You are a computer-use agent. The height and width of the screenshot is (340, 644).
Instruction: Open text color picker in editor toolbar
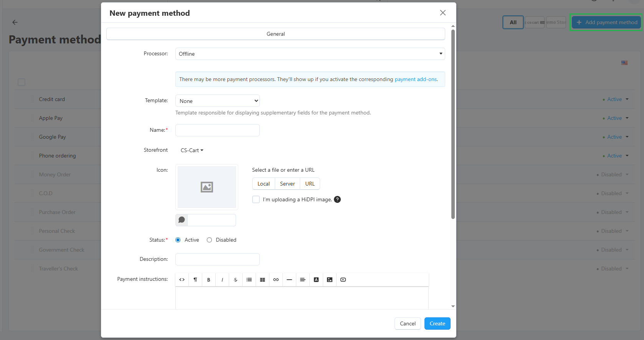(316, 280)
